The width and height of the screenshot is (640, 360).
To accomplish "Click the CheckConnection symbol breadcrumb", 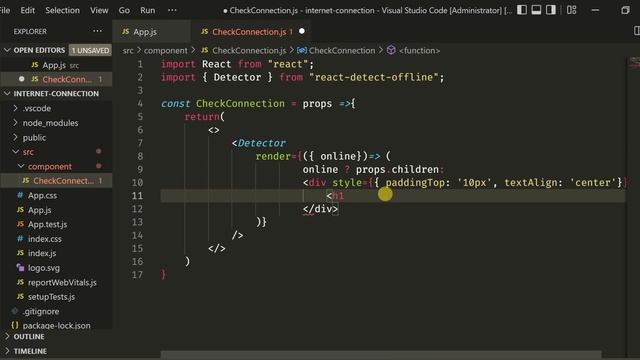I will (342, 51).
